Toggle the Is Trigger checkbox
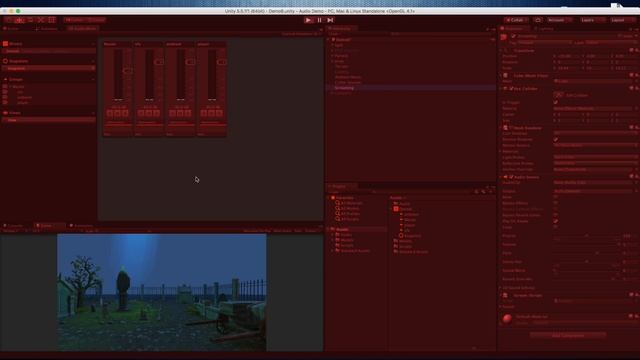 pos(556,102)
